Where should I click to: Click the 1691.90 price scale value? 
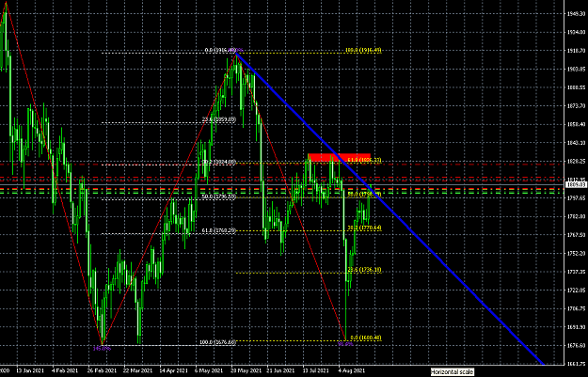[576, 327]
